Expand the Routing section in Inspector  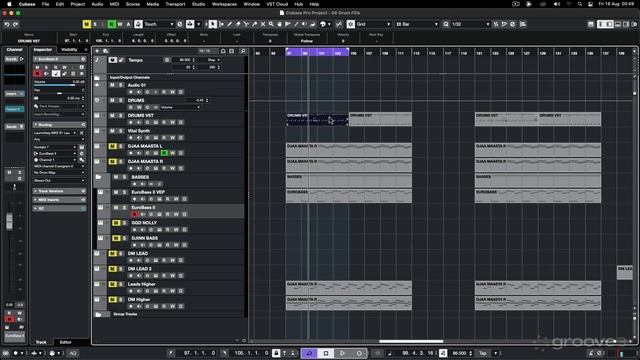(x=60, y=124)
